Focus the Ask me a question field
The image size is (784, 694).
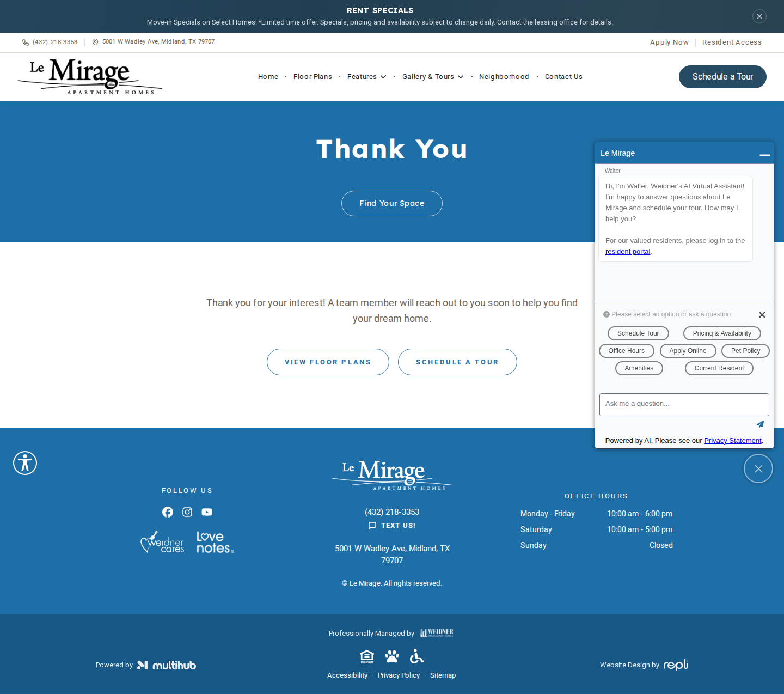click(684, 404)
